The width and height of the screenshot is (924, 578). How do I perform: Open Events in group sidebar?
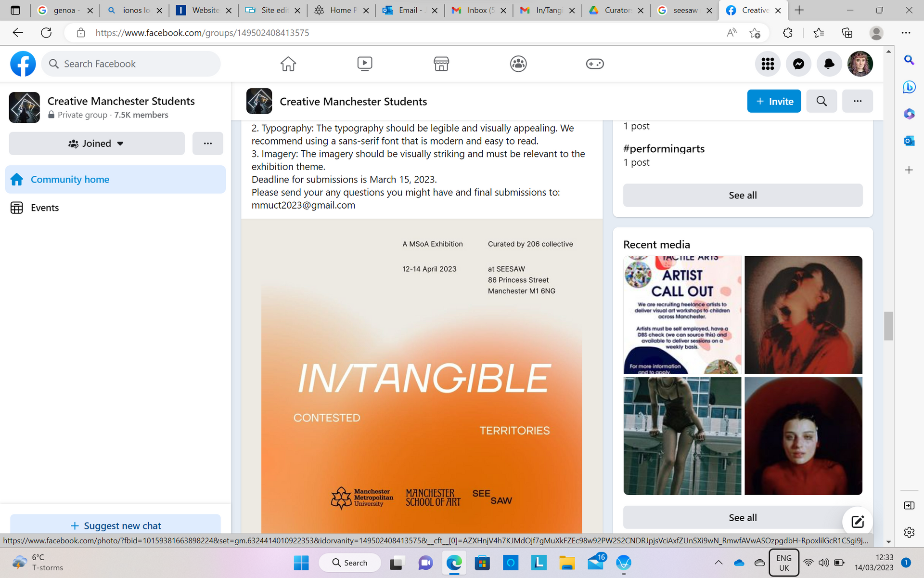tap(44, 208)
